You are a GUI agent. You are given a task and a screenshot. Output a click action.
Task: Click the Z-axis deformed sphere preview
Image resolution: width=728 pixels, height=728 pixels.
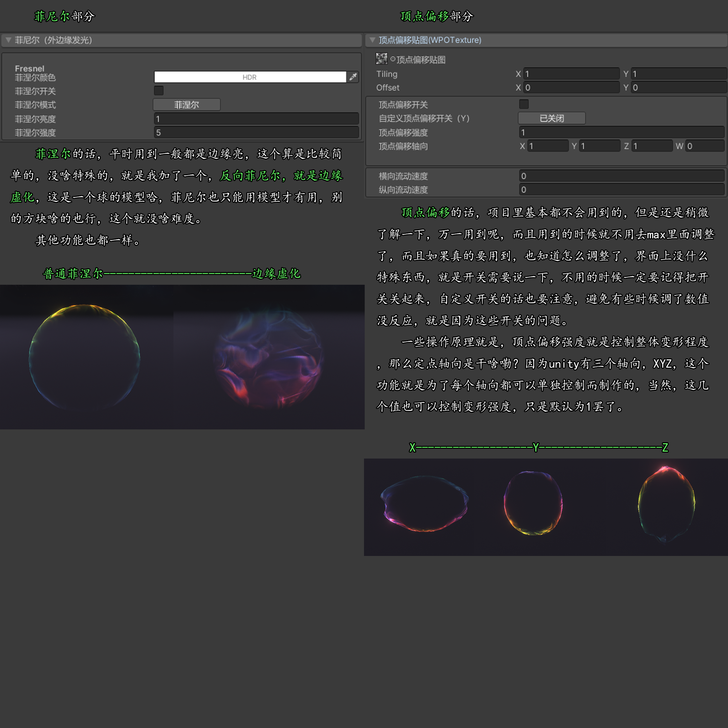pos(666,504)
